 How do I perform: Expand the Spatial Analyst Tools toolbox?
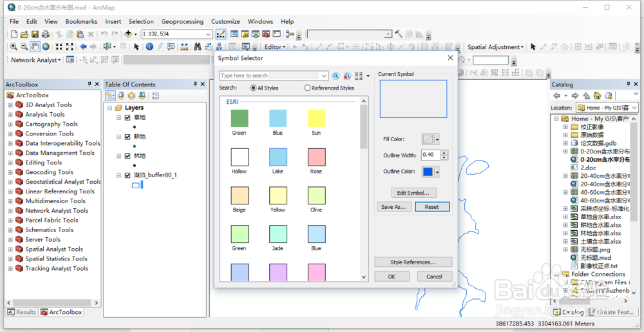(10, 249)
